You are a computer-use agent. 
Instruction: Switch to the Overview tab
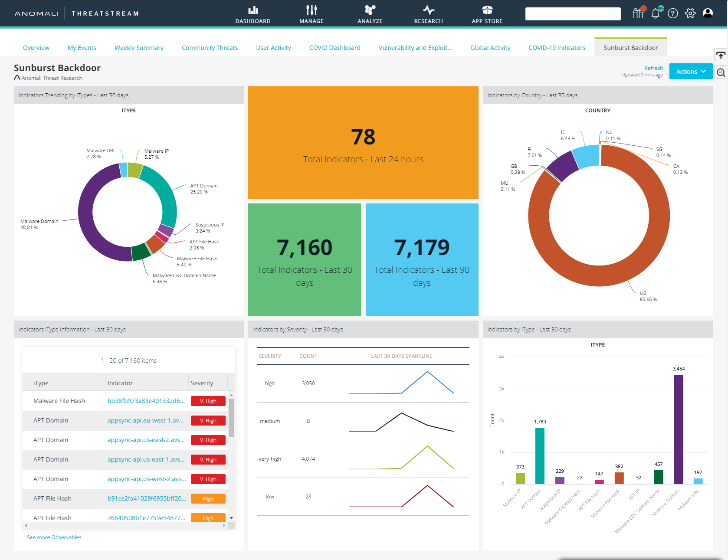pos(36,48)
